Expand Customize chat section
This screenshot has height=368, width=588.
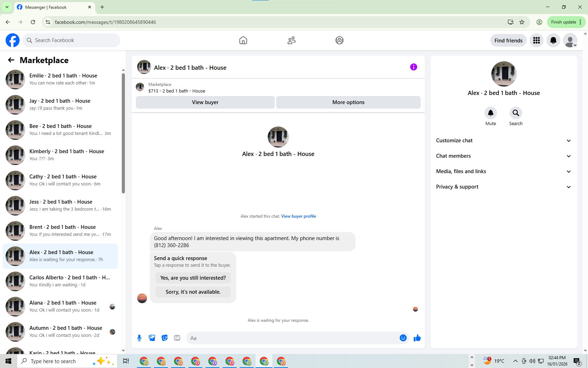[504, 141]
